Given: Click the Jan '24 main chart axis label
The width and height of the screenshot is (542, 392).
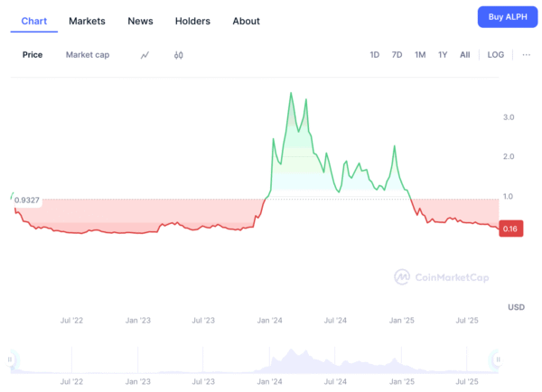Looking at the screenshot, I should click(269, 321).
